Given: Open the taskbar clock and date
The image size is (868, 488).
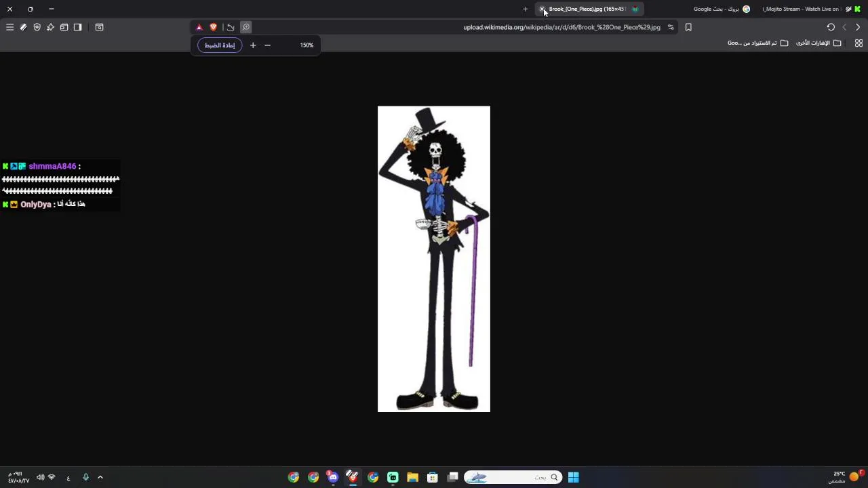Looking at the screenshot, I should pyautogui.click(x=18, y=477).
